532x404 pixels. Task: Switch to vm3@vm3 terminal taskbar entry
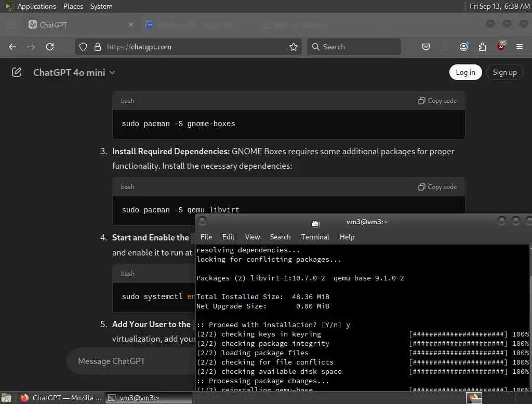[x=149, y=398]
